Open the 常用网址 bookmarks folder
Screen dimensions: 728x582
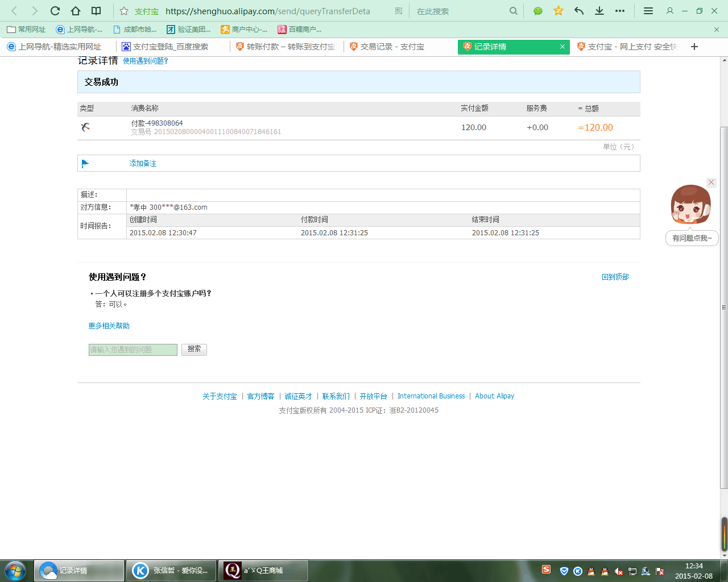coord(26,29)
